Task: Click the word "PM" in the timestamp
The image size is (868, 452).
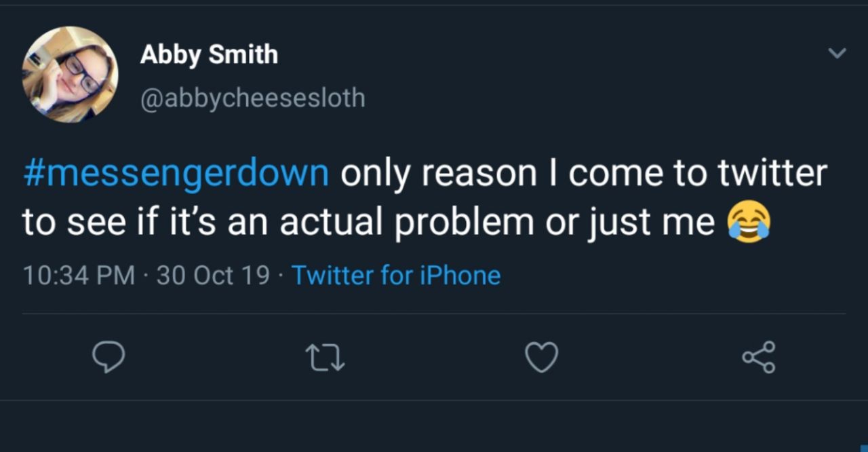Action: (x=115, y=276)
